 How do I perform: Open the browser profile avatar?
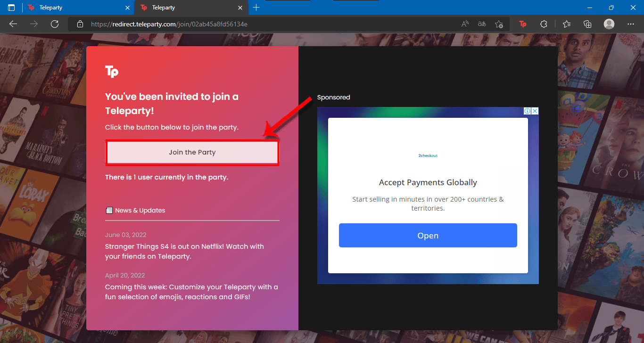click(609, 24)
